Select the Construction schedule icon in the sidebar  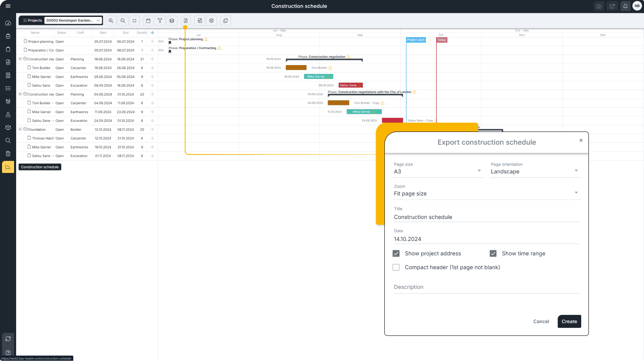[8, 167]
